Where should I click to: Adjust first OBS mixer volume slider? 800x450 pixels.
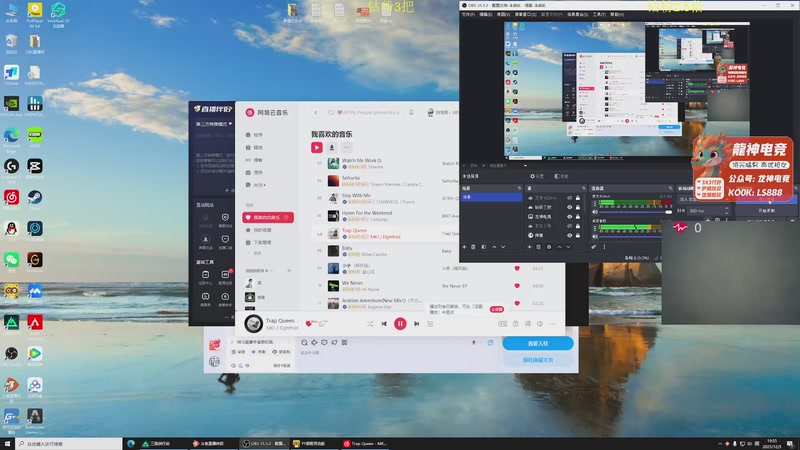tap(636, 212)
